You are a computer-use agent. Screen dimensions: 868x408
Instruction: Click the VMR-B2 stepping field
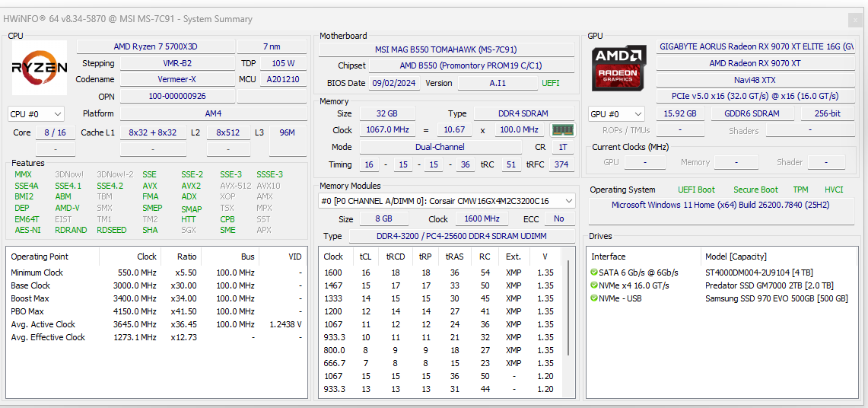pyautogui.click(x=177, y=63)
